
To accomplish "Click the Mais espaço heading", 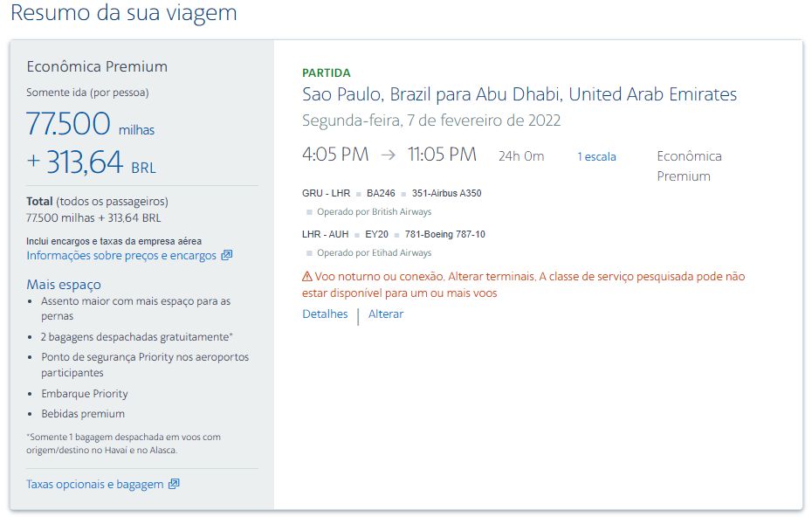I will tap(64, 285).
